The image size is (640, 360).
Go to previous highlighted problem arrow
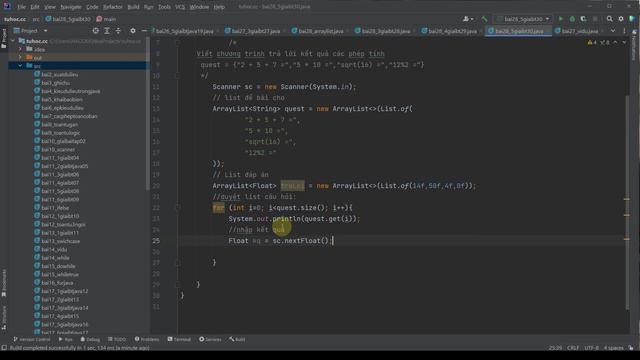(616, 42)
